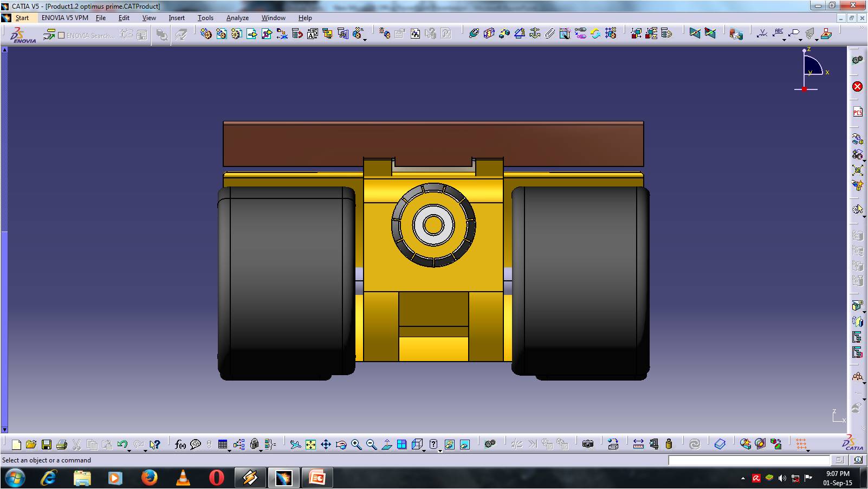The width and height of the screenshot is (868, 489).
Task: Open the File menu
Action: click(101, 18)
